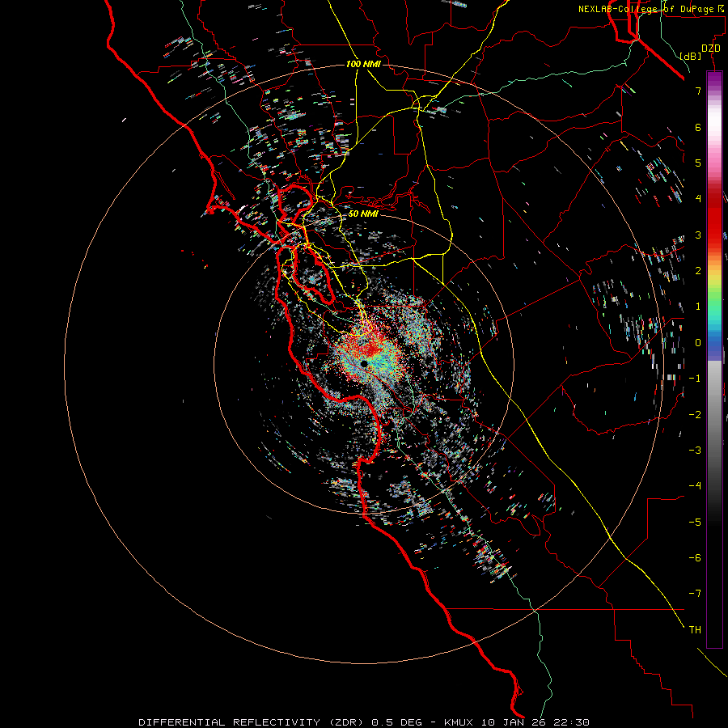Click the TH threshold label on colorbar
The height and width of the screenshot is (728, 728).
[x=695, y=629]
